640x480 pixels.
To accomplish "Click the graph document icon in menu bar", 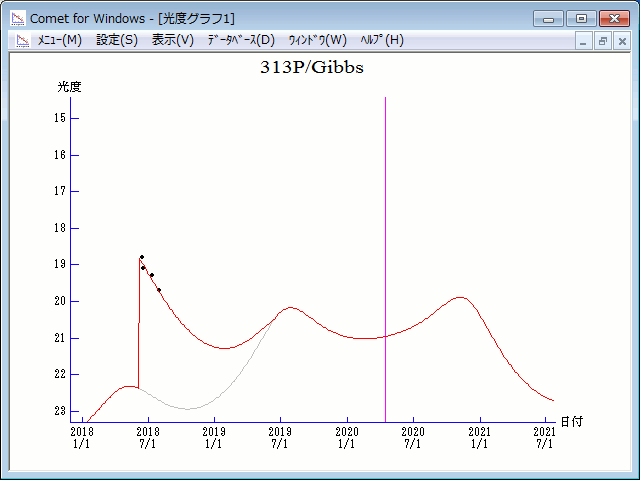I will click(21, 40).
